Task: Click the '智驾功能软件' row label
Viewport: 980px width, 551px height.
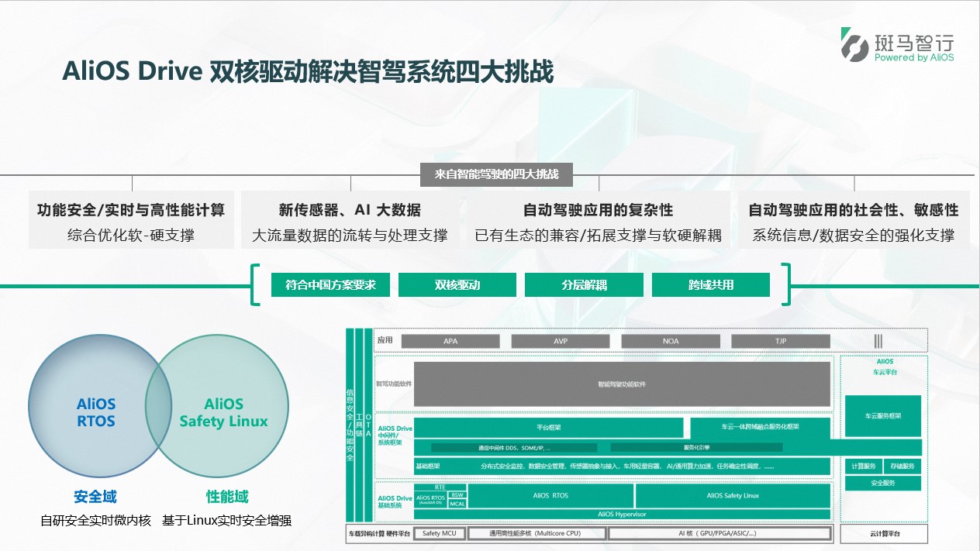Action: pyautogui.click(x=394, y=384)
